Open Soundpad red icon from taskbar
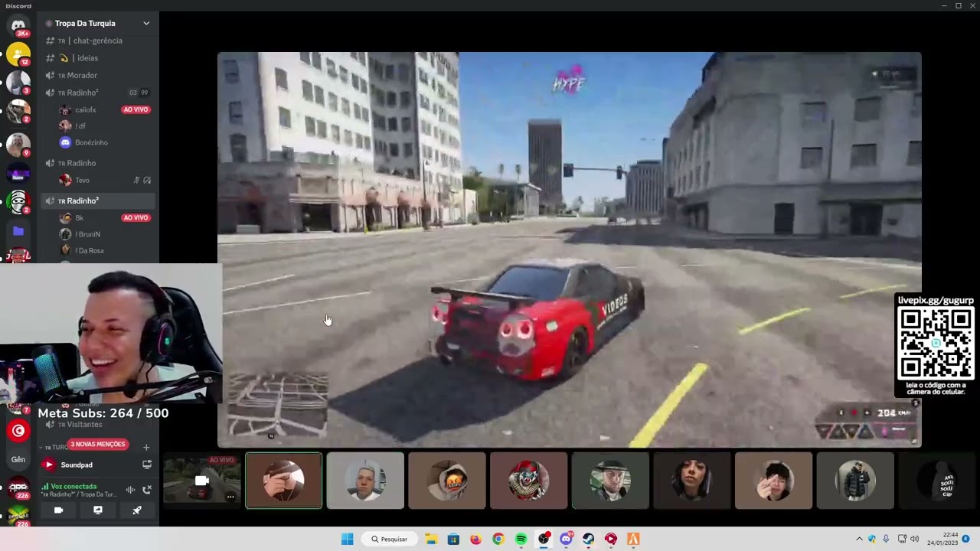This screenshot has height=551, width=980. 611,539
